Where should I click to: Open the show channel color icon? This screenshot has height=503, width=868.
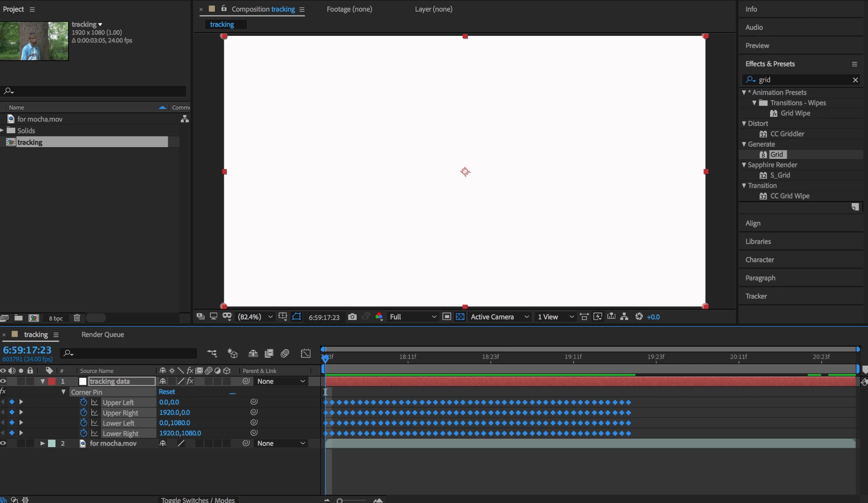(x=379, y=317)
